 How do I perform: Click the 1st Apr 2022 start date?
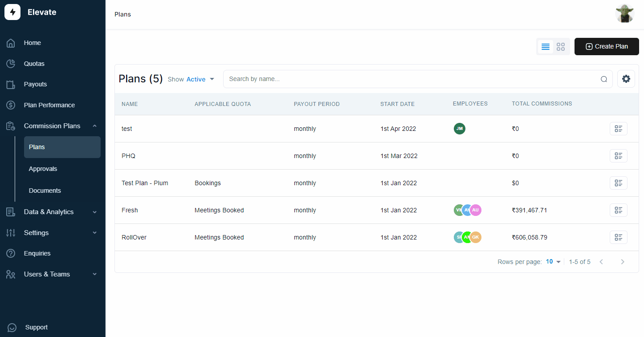(x=398, y=129)
